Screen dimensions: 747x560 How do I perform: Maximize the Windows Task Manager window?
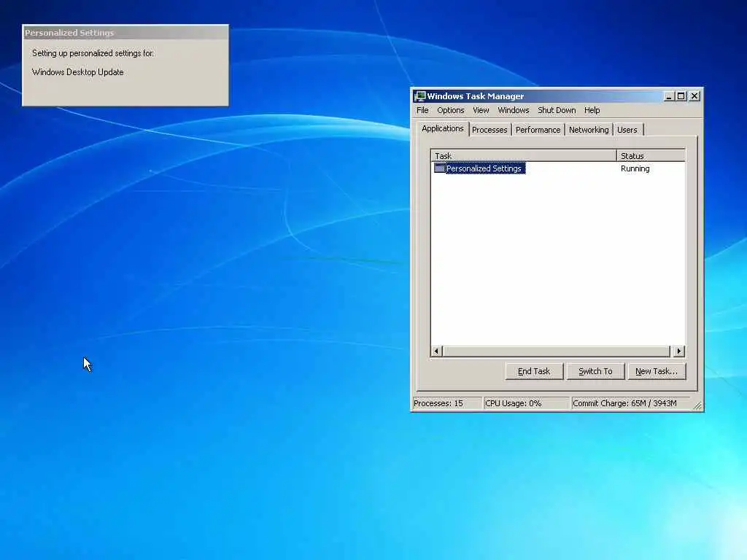681,96
